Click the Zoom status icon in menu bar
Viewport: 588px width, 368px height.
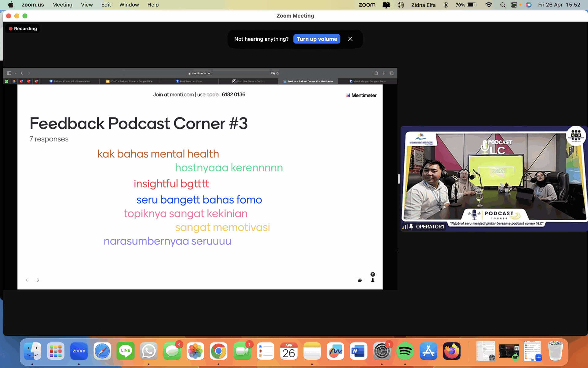tap(367, 5)
